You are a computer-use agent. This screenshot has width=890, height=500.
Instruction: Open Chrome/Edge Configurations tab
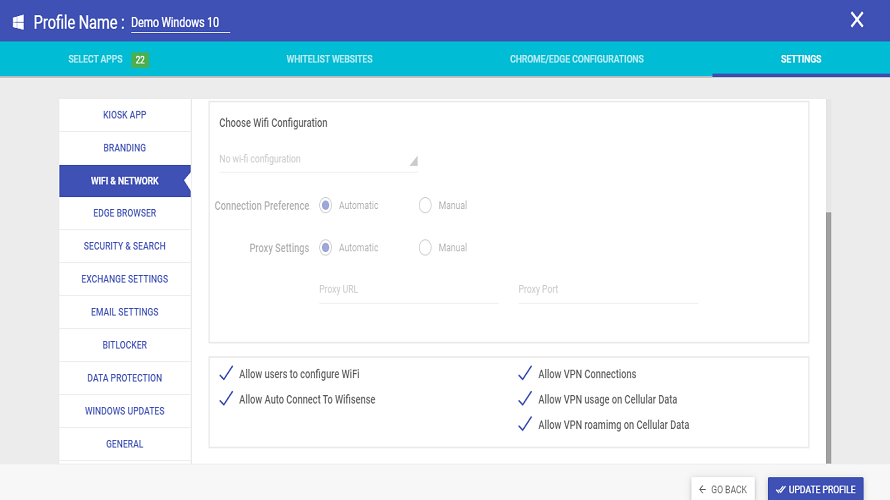577,59
